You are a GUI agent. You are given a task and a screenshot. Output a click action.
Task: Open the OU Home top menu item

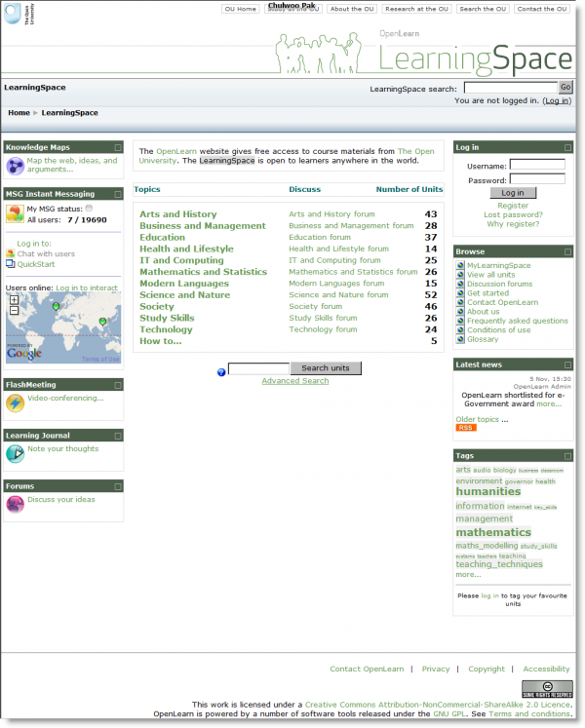[240, 9]
